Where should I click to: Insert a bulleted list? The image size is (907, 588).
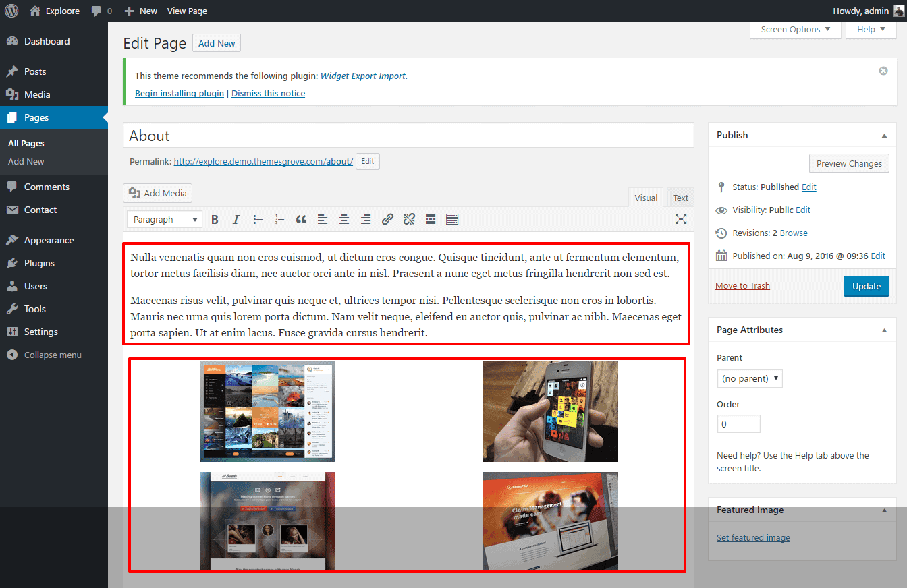[258, 219]
